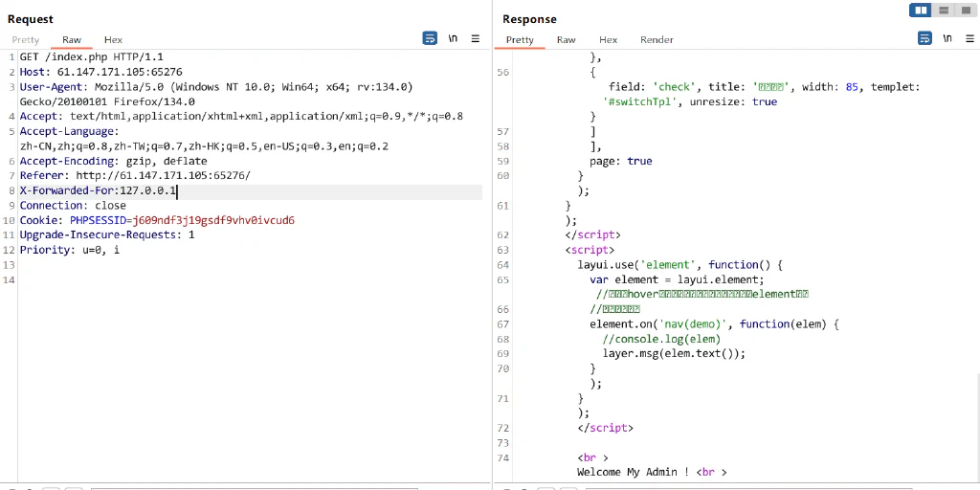Switch to top-bottom split layout icon
The width and height of the screenshot is (980, 490).
coord(944,10)
